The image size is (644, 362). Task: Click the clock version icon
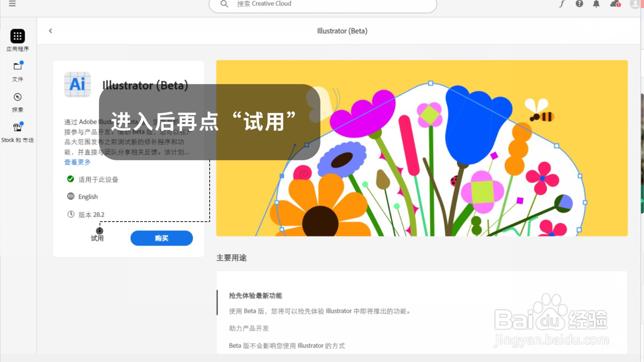[x=71, y=214]
